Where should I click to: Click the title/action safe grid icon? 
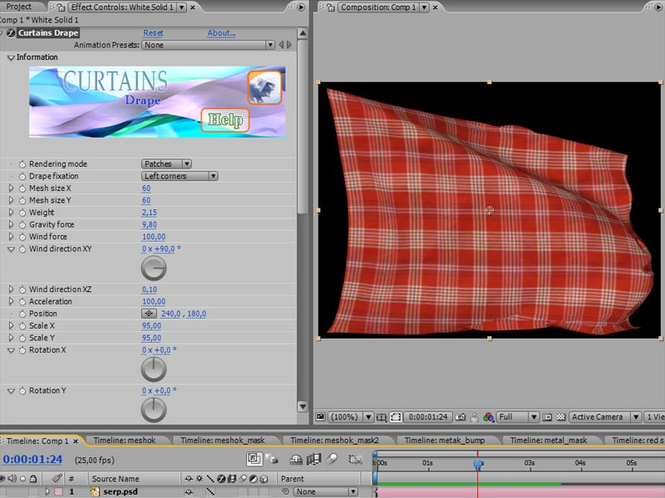[x=382, y=417]
